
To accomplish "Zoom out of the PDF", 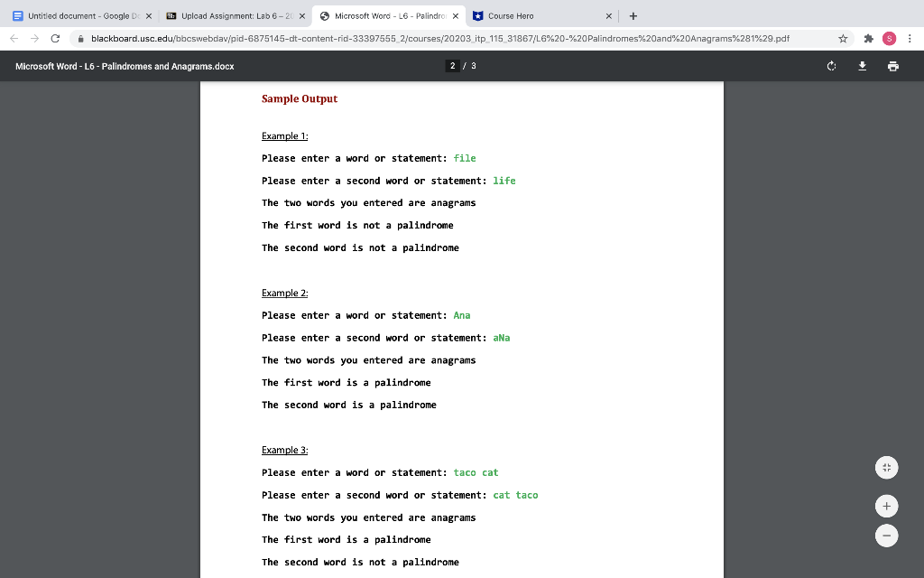I will point(886,536).
